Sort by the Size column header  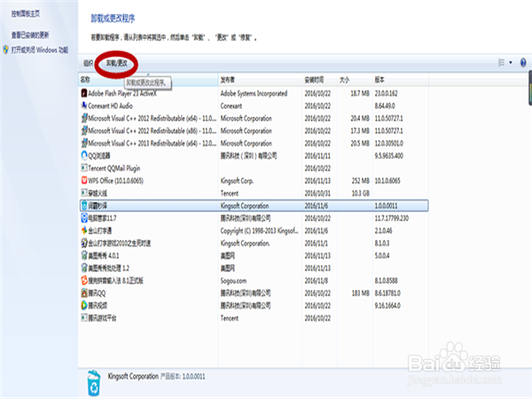(x=355, y=80)
